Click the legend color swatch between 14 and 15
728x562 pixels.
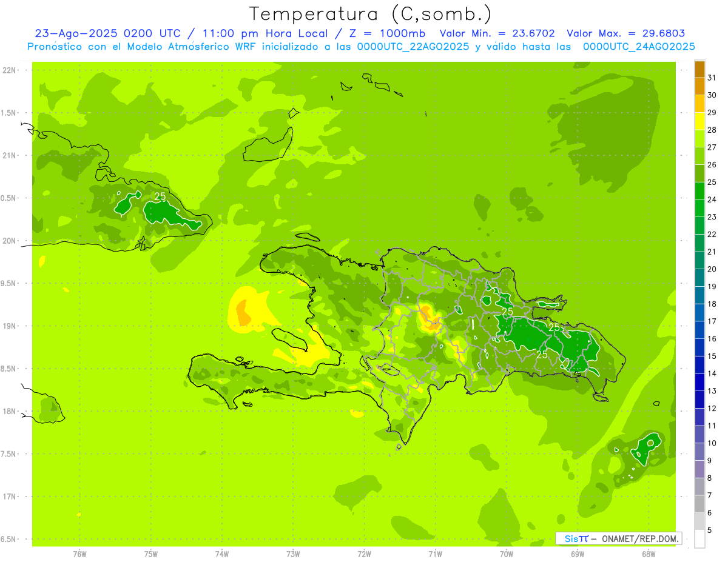tap(699, 365)
